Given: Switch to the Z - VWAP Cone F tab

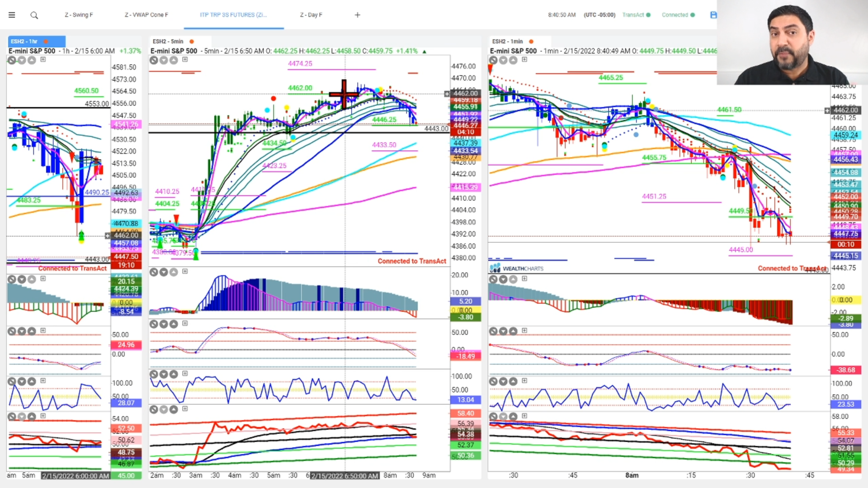Looking at the screenshot, I should pyautogui.click(x=146, y=15).
